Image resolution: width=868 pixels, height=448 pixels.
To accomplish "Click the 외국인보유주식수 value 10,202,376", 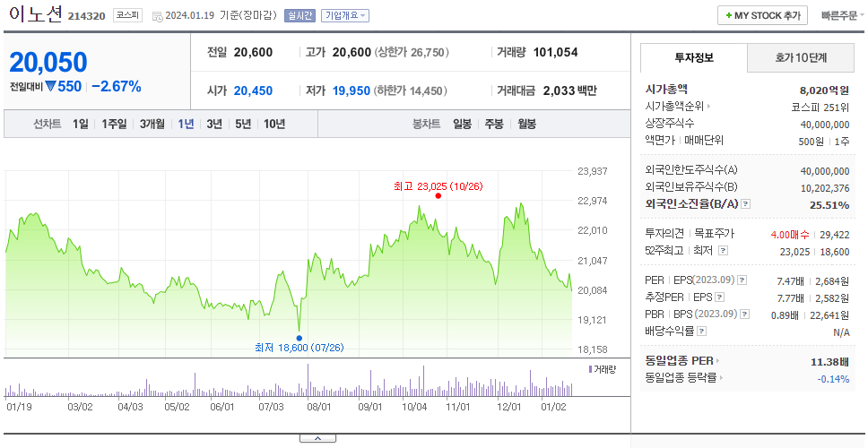I will pos(825,188).
